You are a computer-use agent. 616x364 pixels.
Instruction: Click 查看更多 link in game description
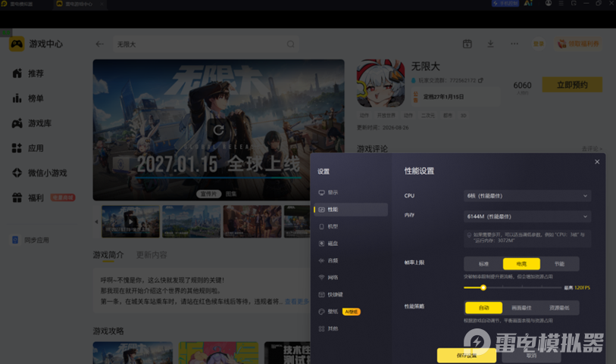296,302
